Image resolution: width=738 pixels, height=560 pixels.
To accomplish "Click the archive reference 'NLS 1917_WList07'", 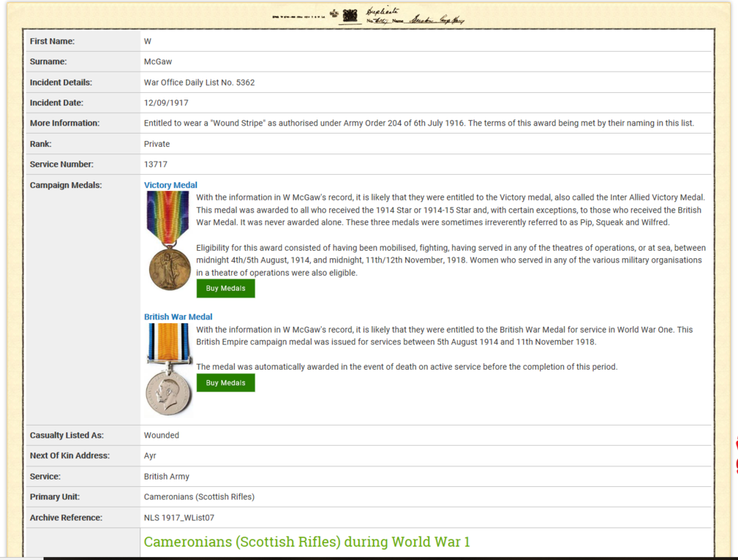I will [x=179, y=518].
